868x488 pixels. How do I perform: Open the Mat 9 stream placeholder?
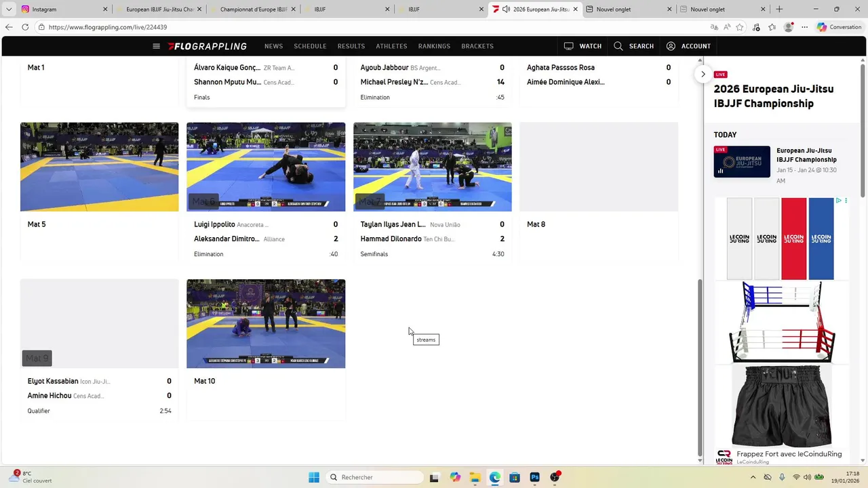[99, 323]
